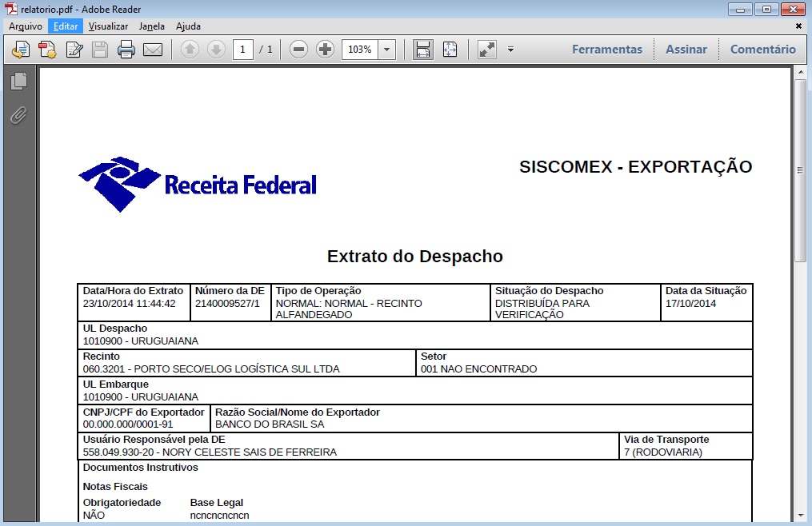Screen dimensions: 812x526
Task: Close the document with the small X
Action: pyautogui.click(x=798, y=26)
